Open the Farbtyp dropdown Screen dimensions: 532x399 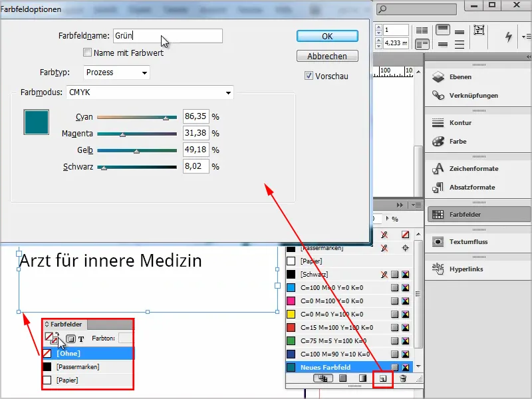point(116,72)
